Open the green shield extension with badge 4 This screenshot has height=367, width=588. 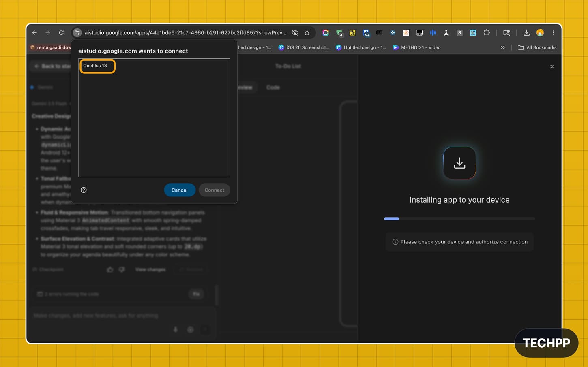(x=339, y=33)
